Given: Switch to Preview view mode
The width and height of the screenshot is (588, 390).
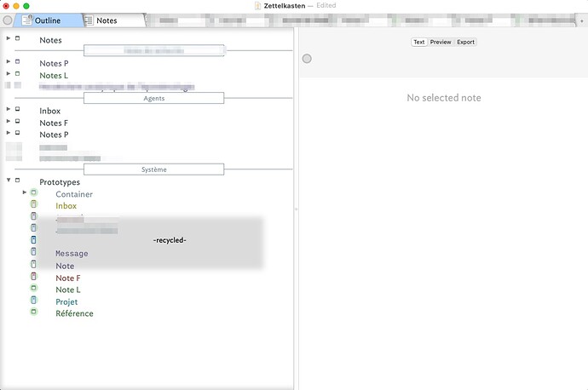Looking at the screenshot, I should click(441, 42).
